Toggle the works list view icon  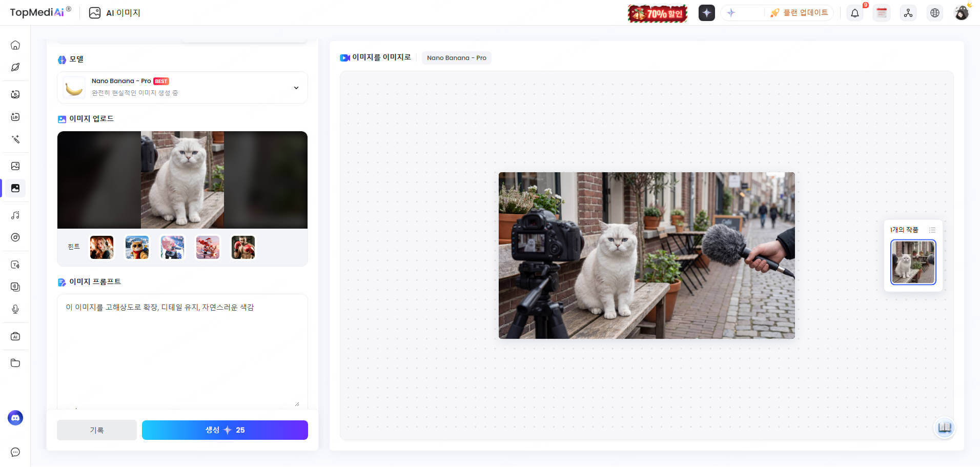tap(932, 230)
